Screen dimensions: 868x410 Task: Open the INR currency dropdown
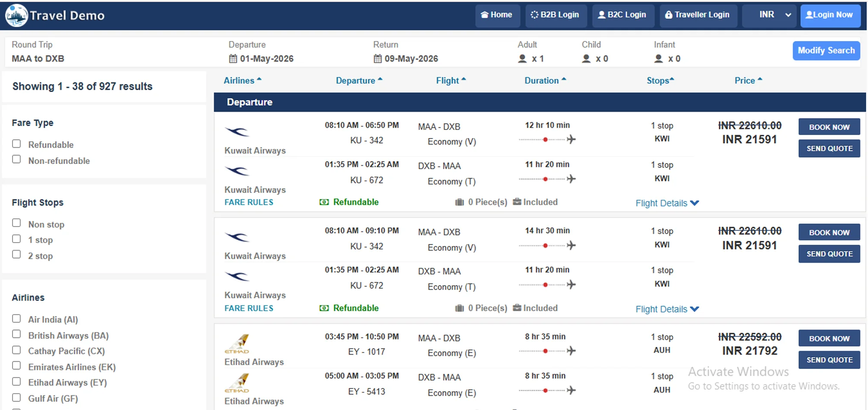pos(769,15)
